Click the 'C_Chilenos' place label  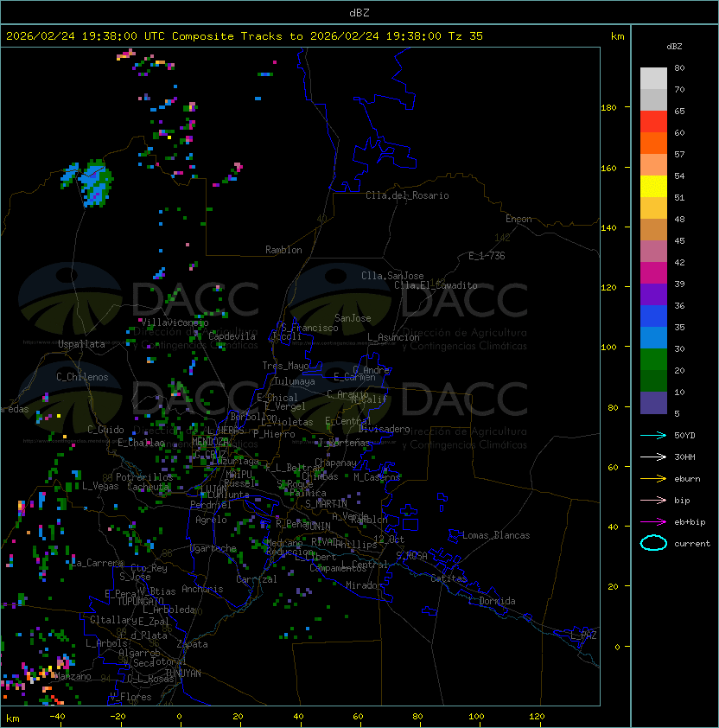pos(82,377)
